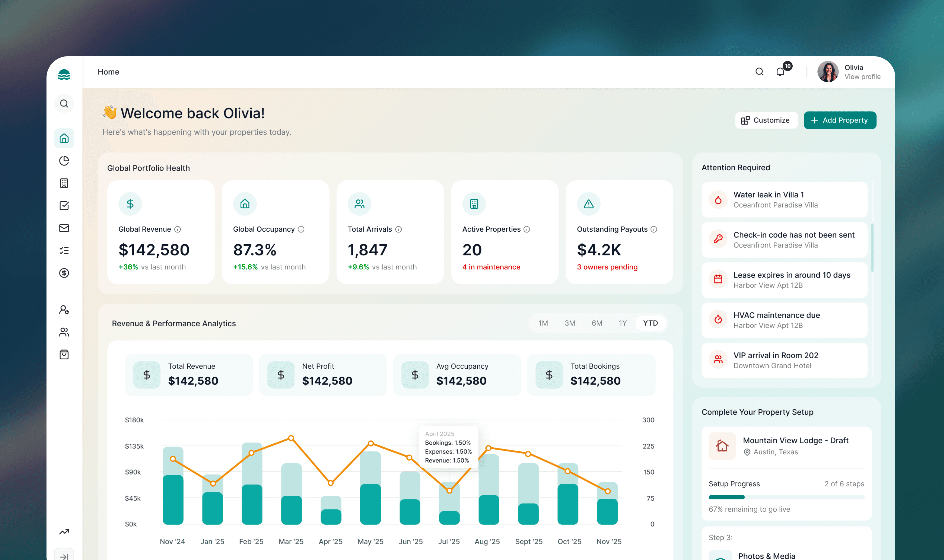Screen dimensions: 944x560
Task: Select the buildings sidebar icon
Action: (64, 184)
